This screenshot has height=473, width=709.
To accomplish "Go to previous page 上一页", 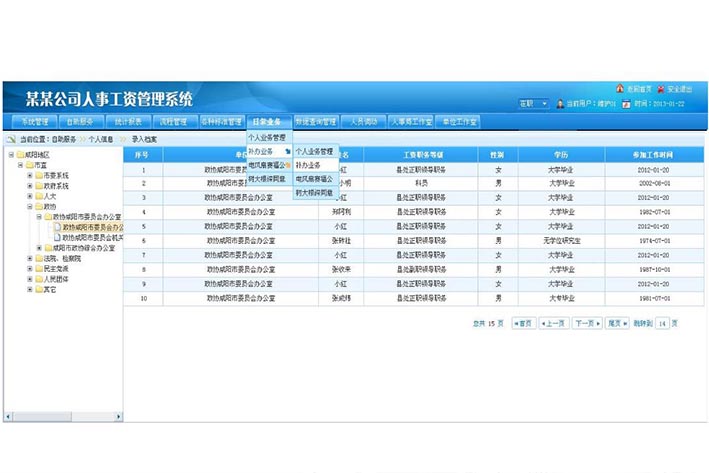I will (554, 323).
